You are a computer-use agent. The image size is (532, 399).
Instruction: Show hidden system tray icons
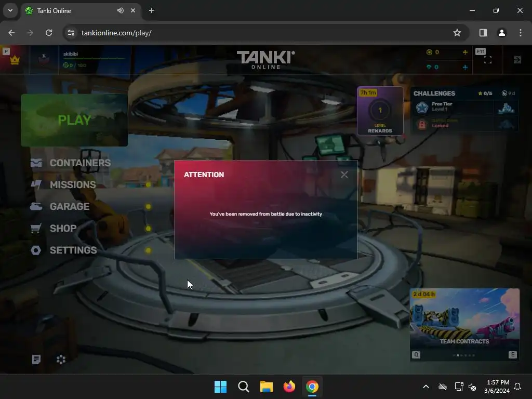[426, 387]
